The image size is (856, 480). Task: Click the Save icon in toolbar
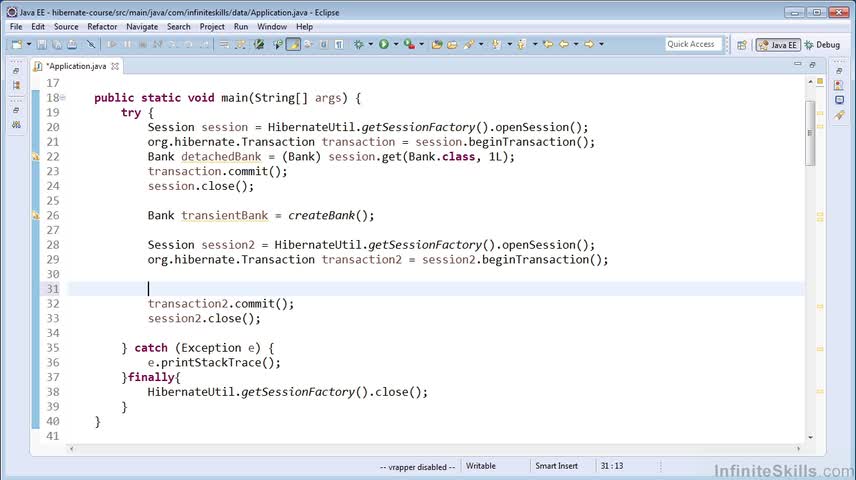click(x=41, y=44)
